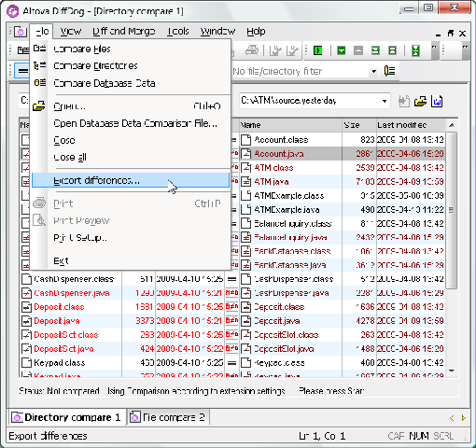Click the green last difference toolbar icon
The width and height of the screenshot is (476, 448).
(x=375, y=50)
